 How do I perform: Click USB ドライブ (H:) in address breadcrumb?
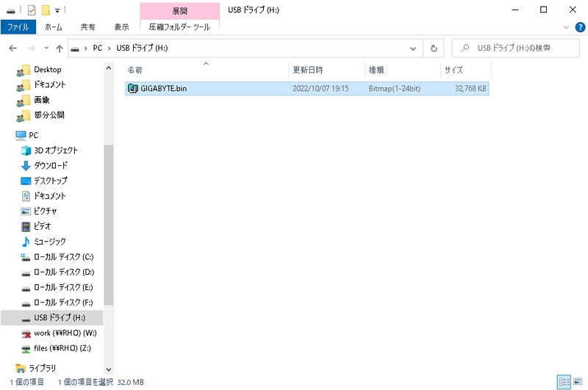[142, 48]
